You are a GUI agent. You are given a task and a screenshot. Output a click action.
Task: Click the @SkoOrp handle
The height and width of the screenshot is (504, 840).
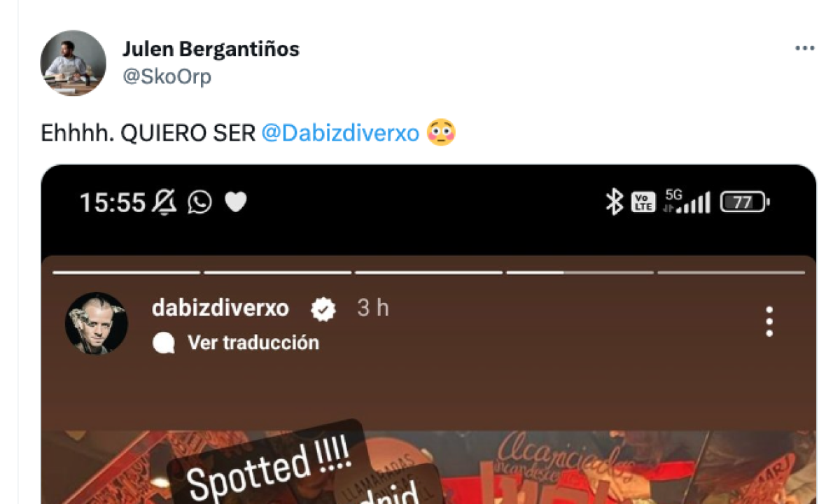pos(167,77)
